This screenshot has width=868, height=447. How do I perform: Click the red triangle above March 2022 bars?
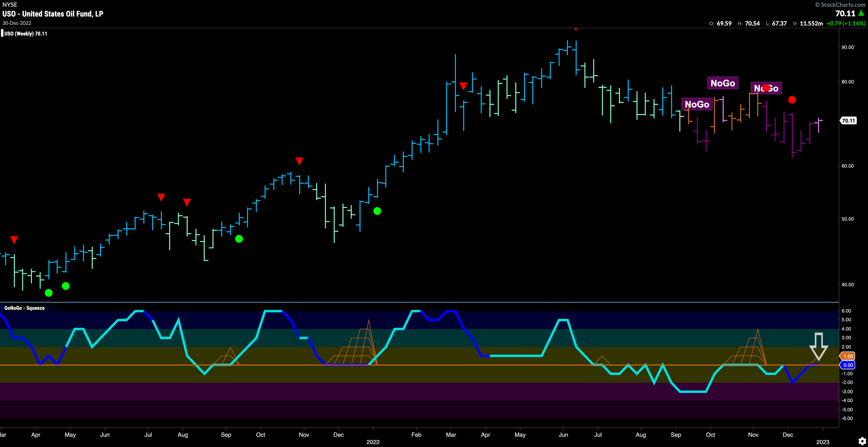463,86
